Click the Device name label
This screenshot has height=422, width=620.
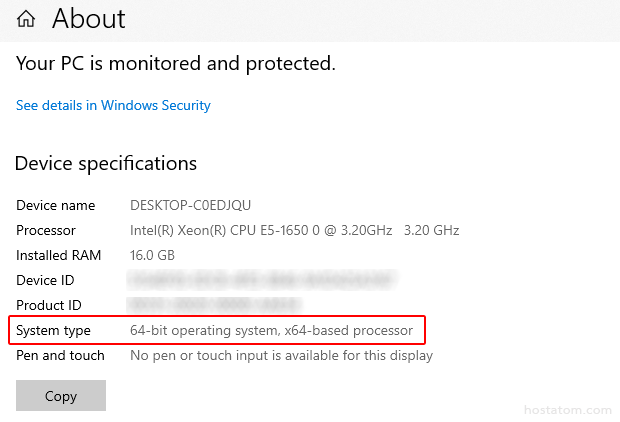(x=56, y=205)
